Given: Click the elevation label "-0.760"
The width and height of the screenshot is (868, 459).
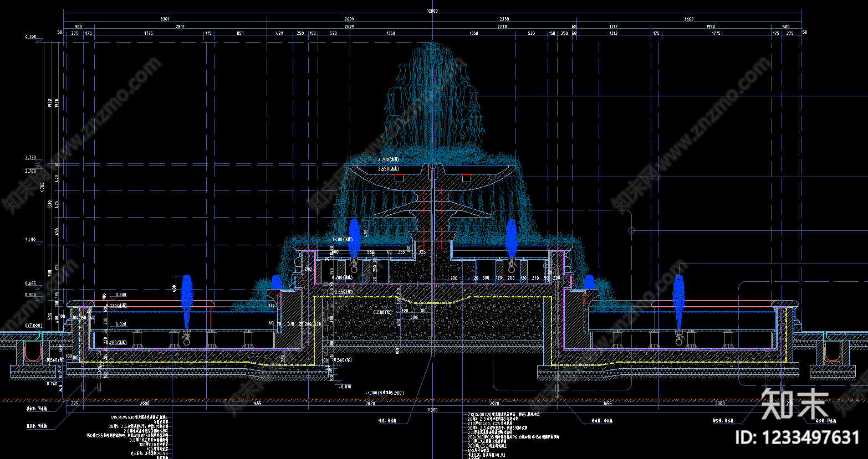Looking at the screenshot, I should (51, 383).
